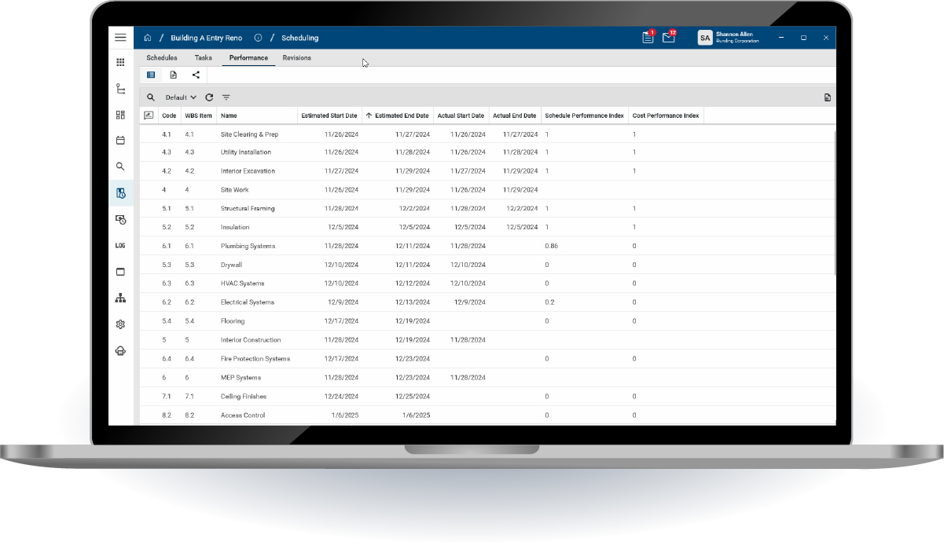Open Settings via the sidebar gear icon
Viewport: 944px width, 560px height.
120,324
